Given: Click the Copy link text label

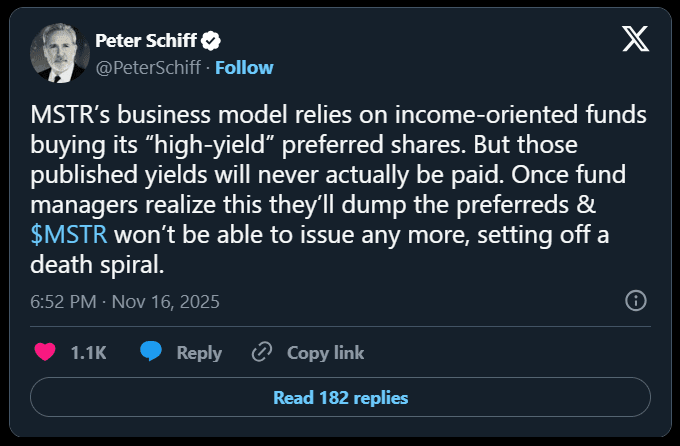Looking at the screenshot, I should [325, 352].
